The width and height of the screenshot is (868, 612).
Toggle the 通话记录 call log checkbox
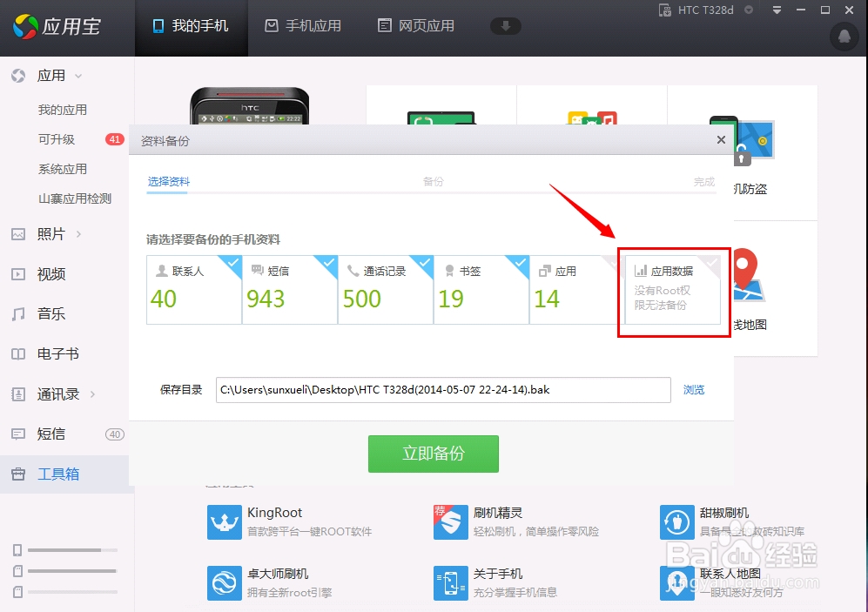click(424, 261)
